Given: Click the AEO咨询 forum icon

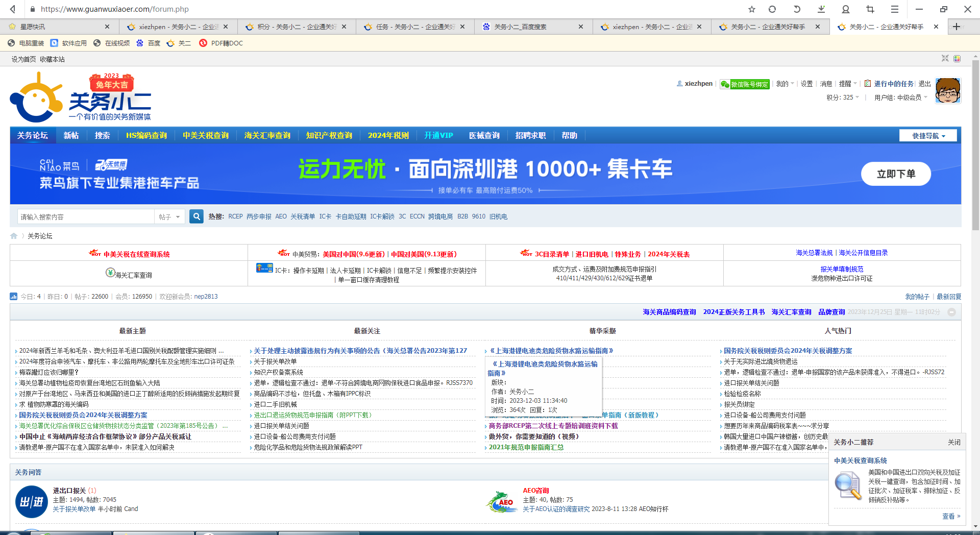Looking at the screenshot, I should coord(501,501).
